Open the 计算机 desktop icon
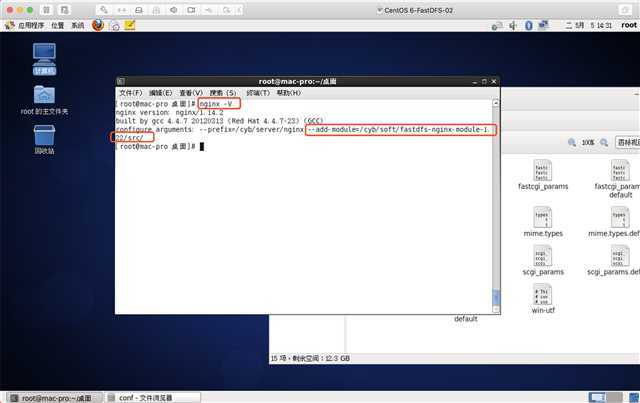Image resolution: width=640 pixels, height=403 pixels. click(44, 59)
